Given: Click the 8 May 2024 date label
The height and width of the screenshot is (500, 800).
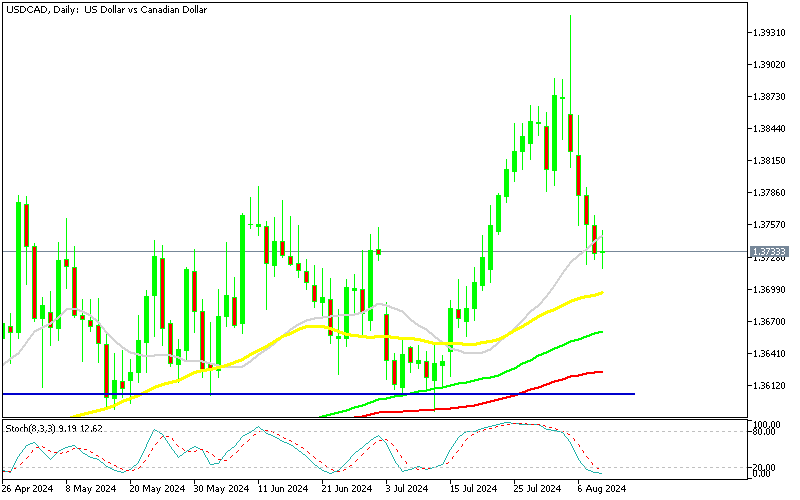Looking at the screenshot, I should (91, 489).
